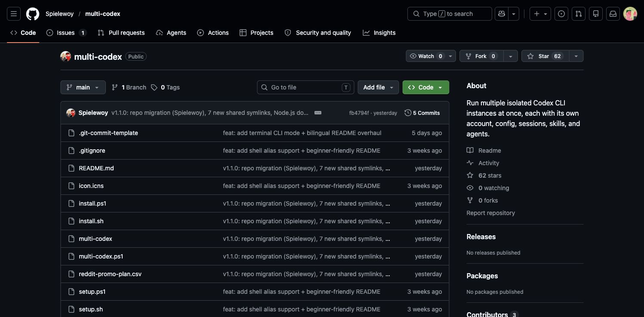Click the Go to file field

point(305,87)
